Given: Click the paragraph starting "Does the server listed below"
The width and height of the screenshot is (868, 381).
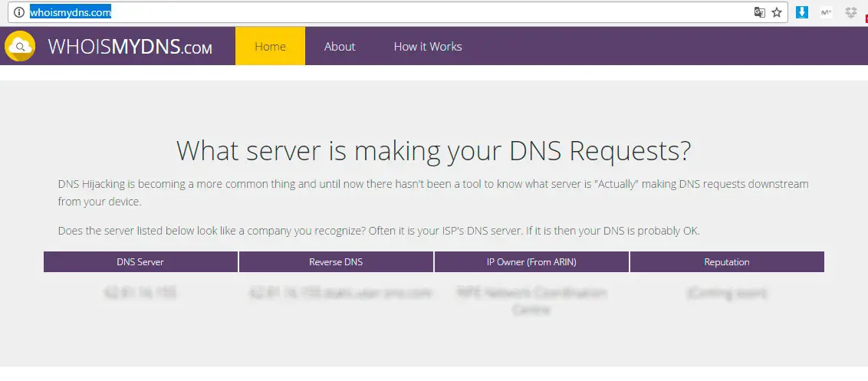Looking at the screenshot, I should coord(379,231).
